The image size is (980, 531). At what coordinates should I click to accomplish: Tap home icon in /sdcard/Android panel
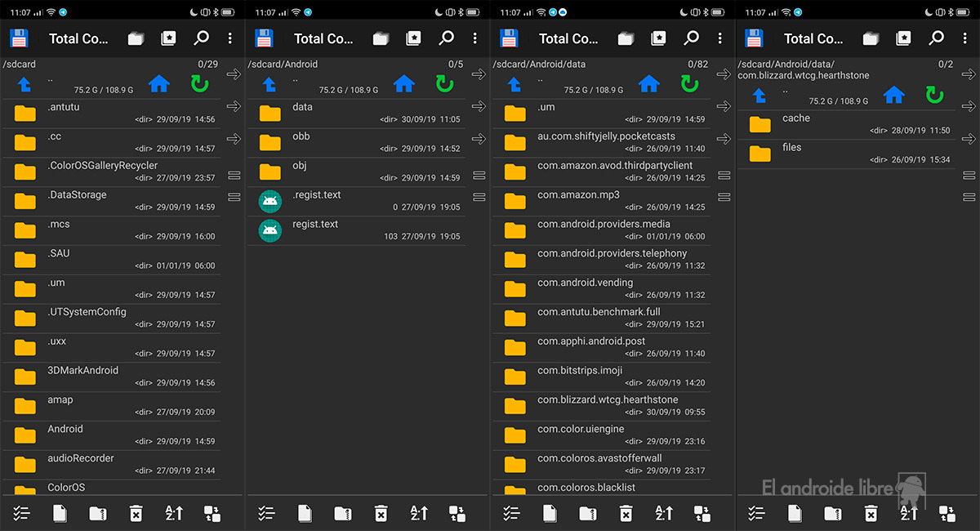coord(403,83)
